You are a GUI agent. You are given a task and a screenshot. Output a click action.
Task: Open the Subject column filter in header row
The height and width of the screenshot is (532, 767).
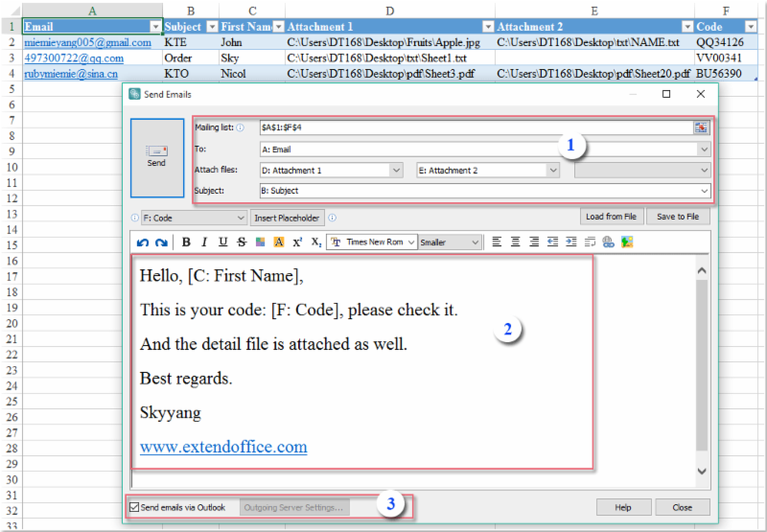pyautogui.click(x=212, y=27)
